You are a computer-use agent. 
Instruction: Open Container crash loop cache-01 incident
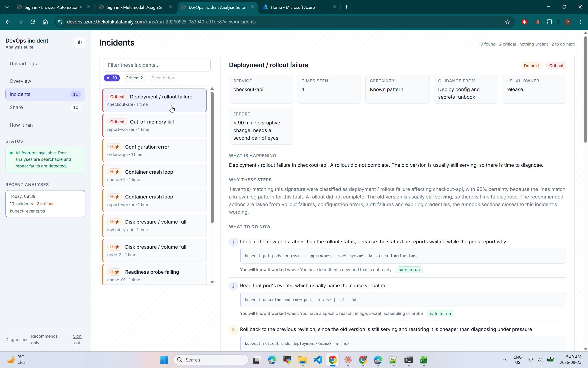point(155,176)
